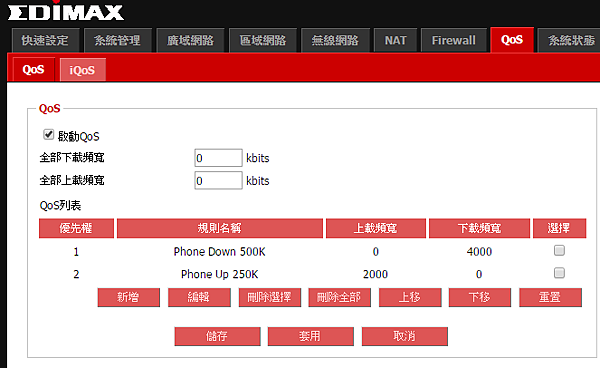600x368 pixels.
Task: Select the Phone Up 250K rule checkbox
Action: click(x=559, y=273)
